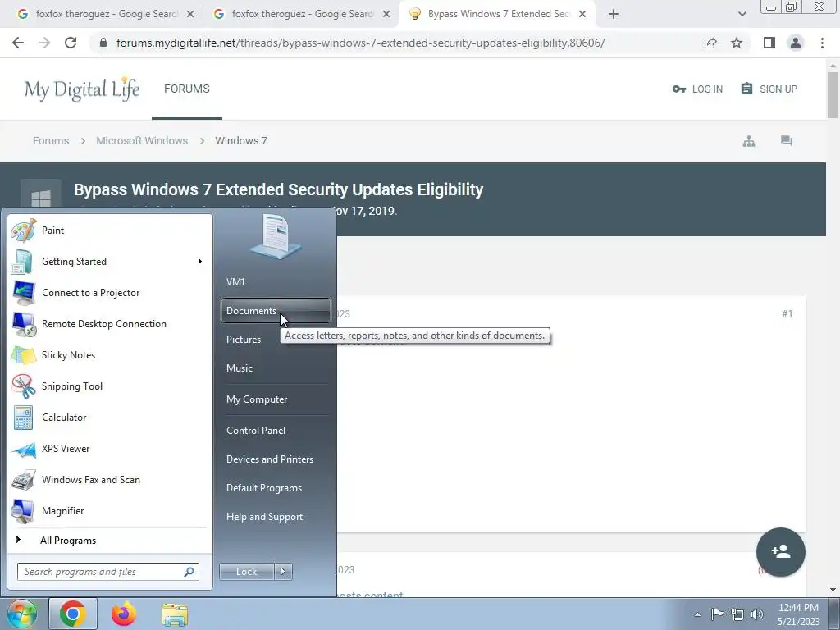Click the address bar URL
This screenshot has height=630, width=840.
click(x=360, y=43)
